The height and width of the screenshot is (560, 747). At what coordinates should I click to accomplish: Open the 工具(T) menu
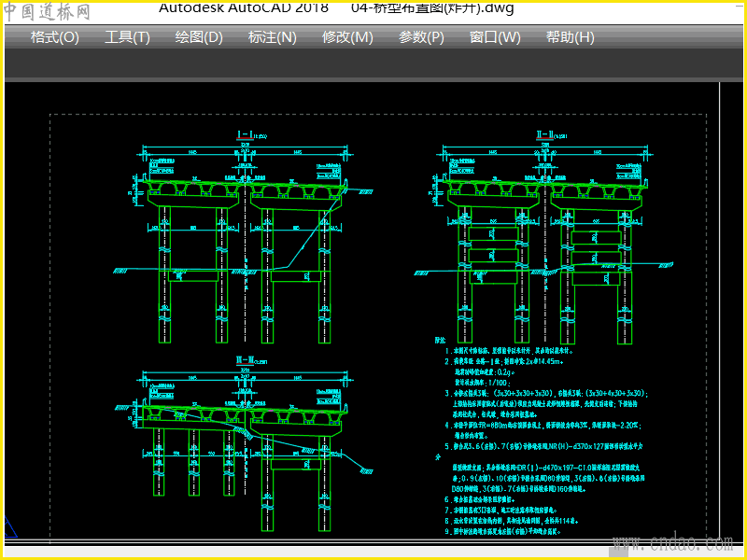(x=127, y=37)
